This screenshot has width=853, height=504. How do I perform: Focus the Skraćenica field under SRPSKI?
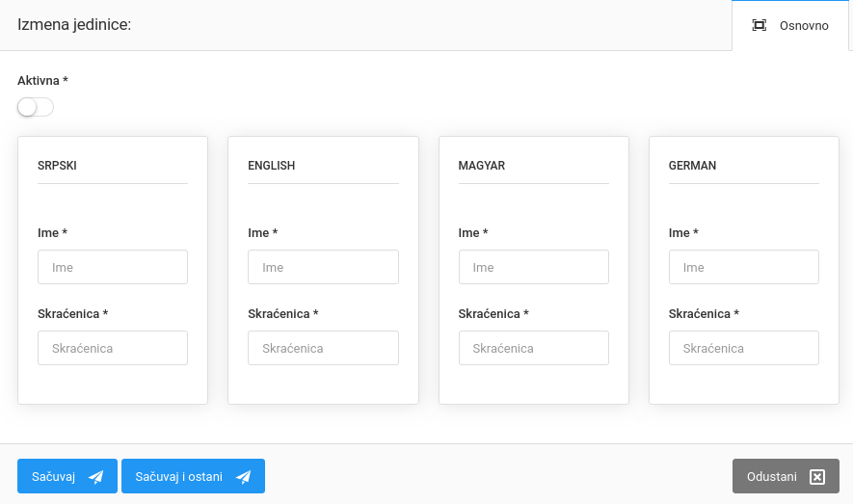coord(113,348)
